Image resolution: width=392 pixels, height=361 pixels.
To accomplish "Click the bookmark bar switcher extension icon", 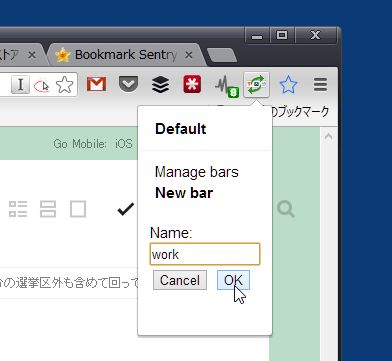I will [x=257, y=85].
